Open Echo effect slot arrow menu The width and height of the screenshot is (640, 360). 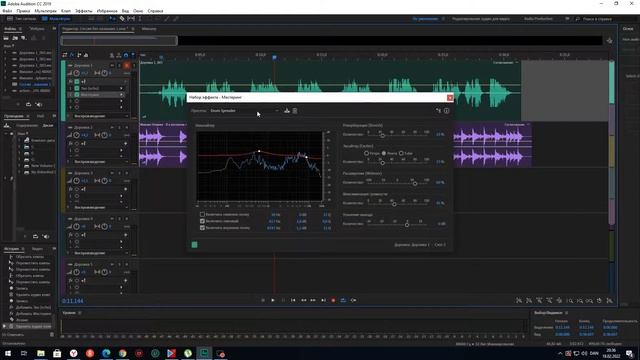coord(121,88)
